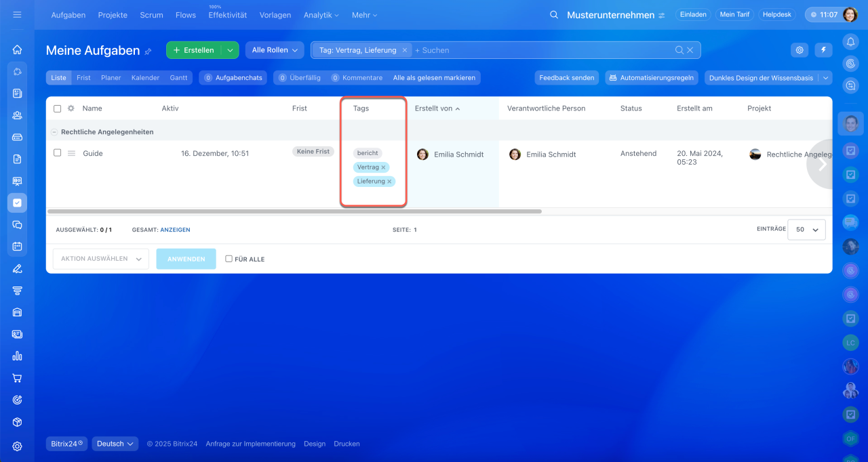Open the Alle Rollen dropdown
This screenshot has width=868, height=462.
tap(275, 50)
